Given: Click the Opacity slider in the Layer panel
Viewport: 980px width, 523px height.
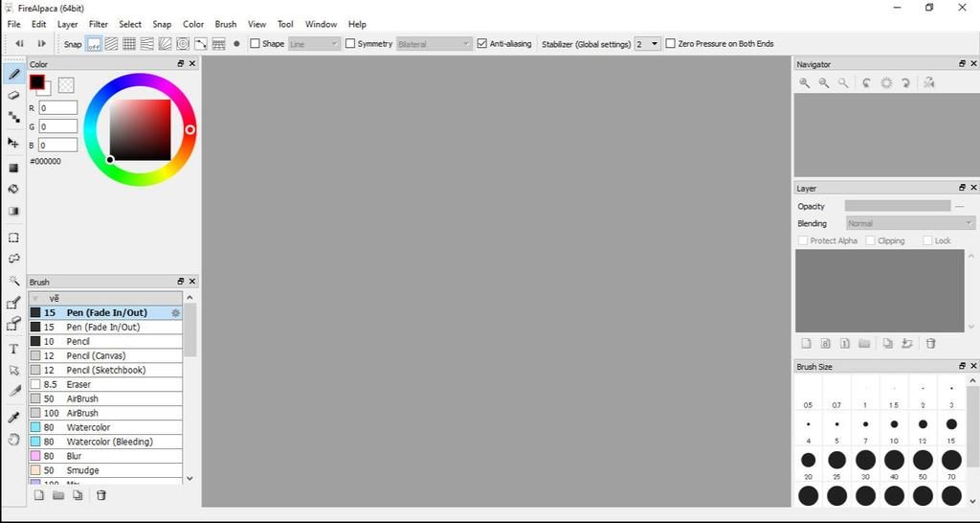Looking at the screenshot, I should click(x=898, y=206).
